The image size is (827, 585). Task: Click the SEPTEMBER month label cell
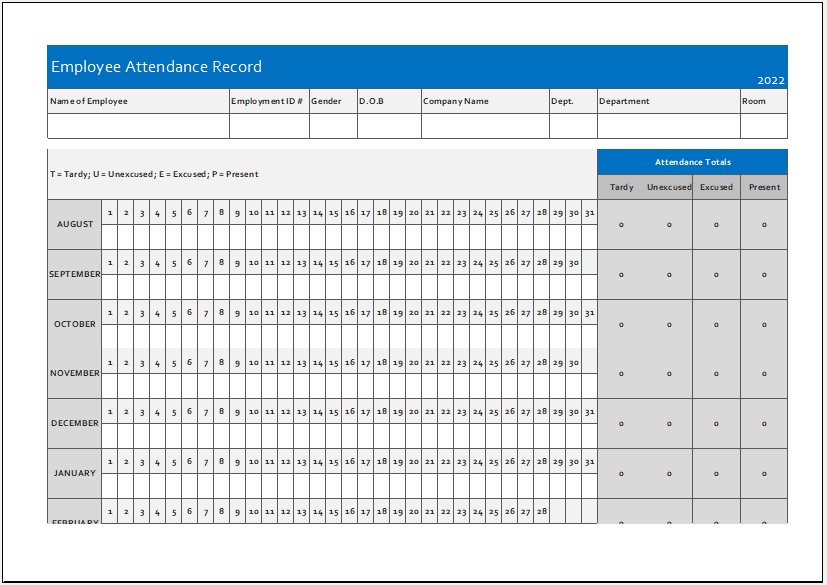point(75,274)
